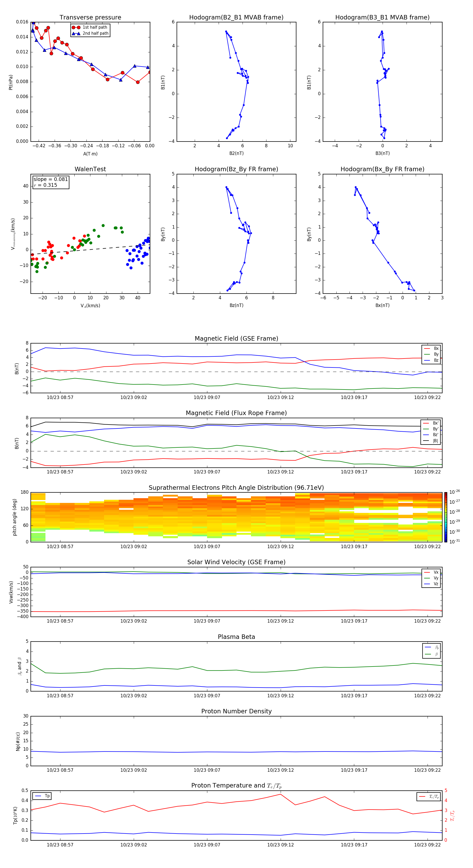This screenshot has width=473, height=868.
Task: Click the 'B2(nT)' x-axis label
Action: pyautogui.click(x=236, y=153)
